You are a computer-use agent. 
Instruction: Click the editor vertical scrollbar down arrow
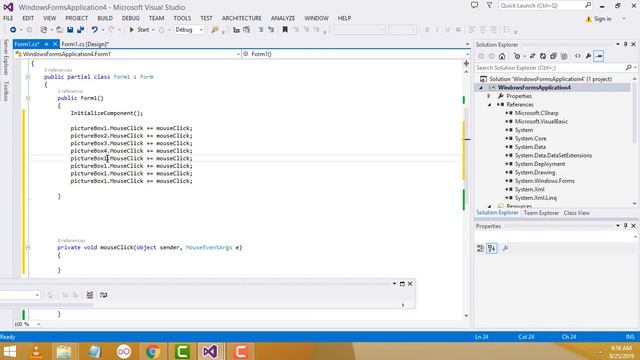pyautogui.click(x=466, y=316)
